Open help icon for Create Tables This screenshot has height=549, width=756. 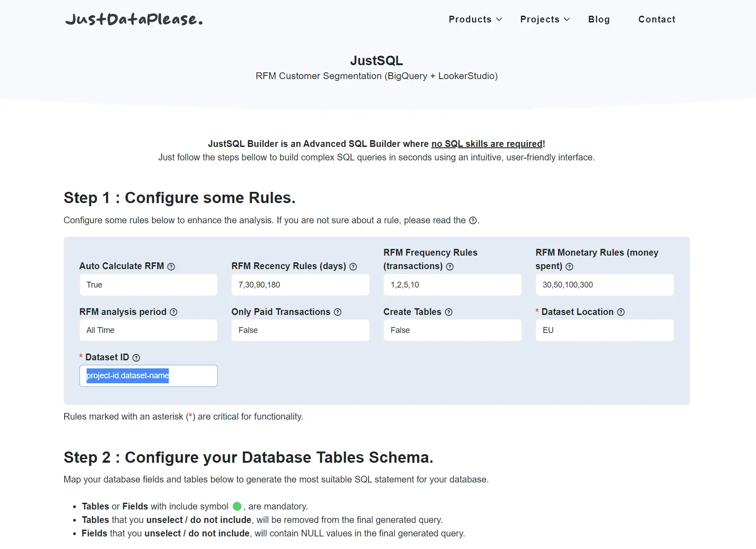point(448,312)
